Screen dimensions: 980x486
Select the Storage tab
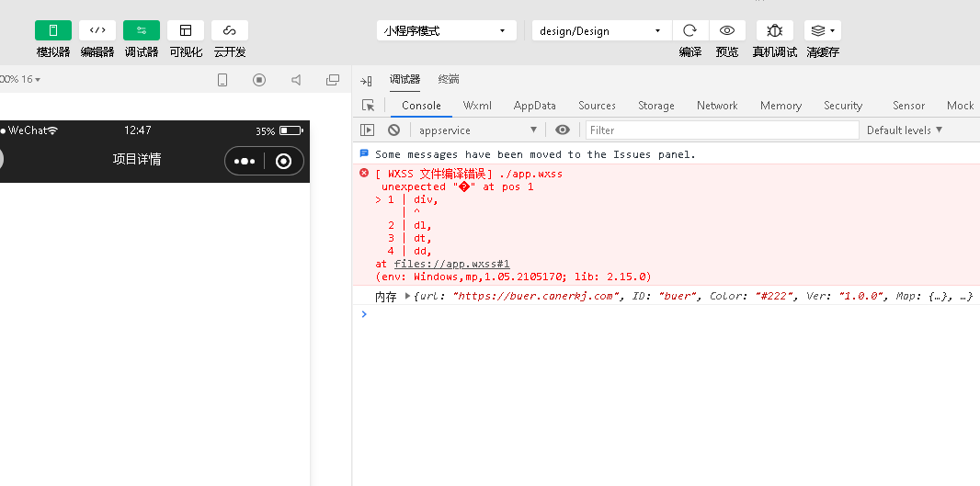point(656,106)
